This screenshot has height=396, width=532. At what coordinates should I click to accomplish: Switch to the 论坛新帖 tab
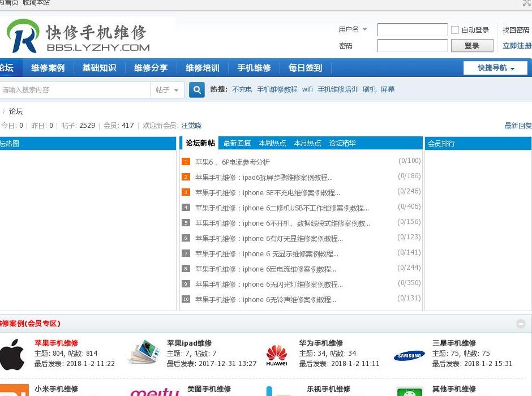click(200, 143)
